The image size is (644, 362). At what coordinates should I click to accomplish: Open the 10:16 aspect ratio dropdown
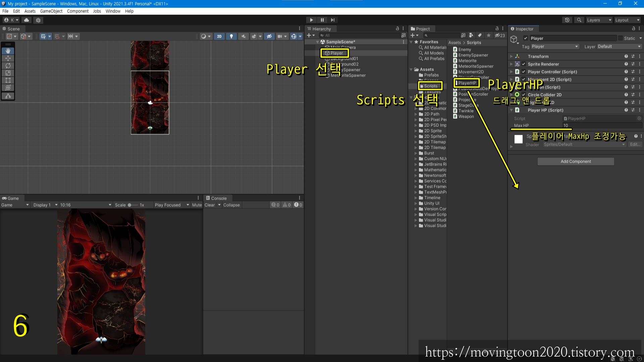click(86, 205)
